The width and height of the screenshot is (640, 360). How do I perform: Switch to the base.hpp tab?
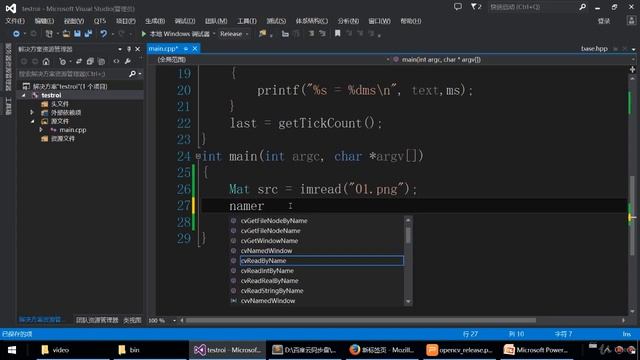click(594, 49)
